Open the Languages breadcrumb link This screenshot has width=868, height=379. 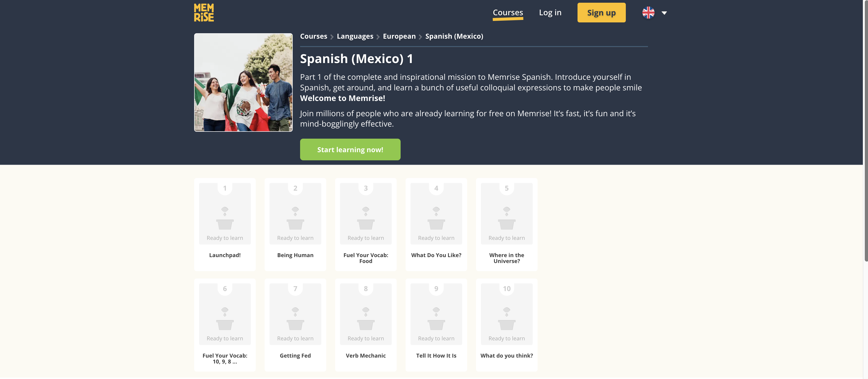click(355, 36)
